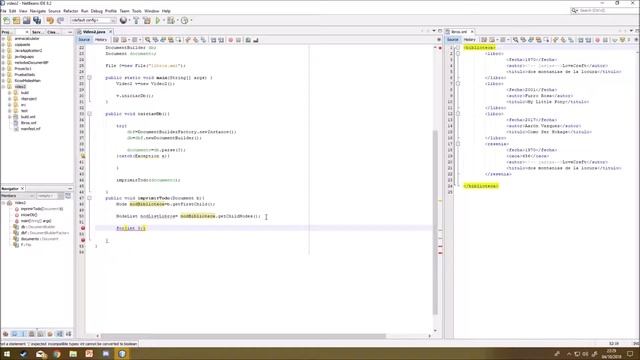This screenshot has height=360, width=640.
Task: Toggle show inherited members filter in Navigator bottom bar
Action: tap(5, 334)
